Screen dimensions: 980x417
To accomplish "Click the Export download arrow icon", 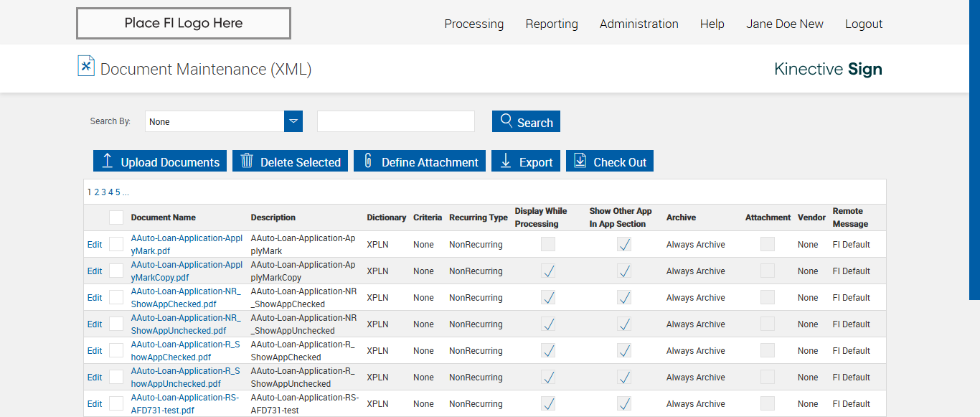I will click(x=506, y=161).
